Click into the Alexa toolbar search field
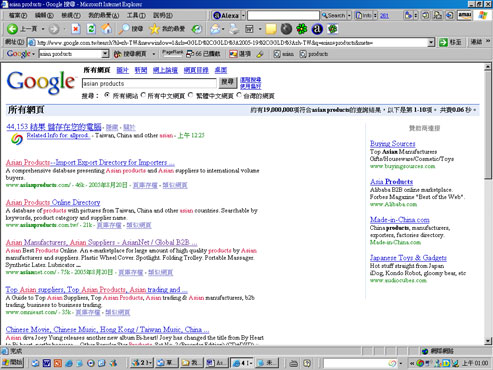 point(283,15)
